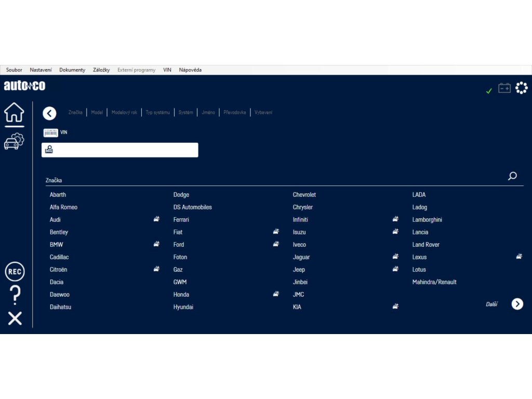Open the Soubor menu
The width and height of the screenshot is (532, 399).
(14, 70)
